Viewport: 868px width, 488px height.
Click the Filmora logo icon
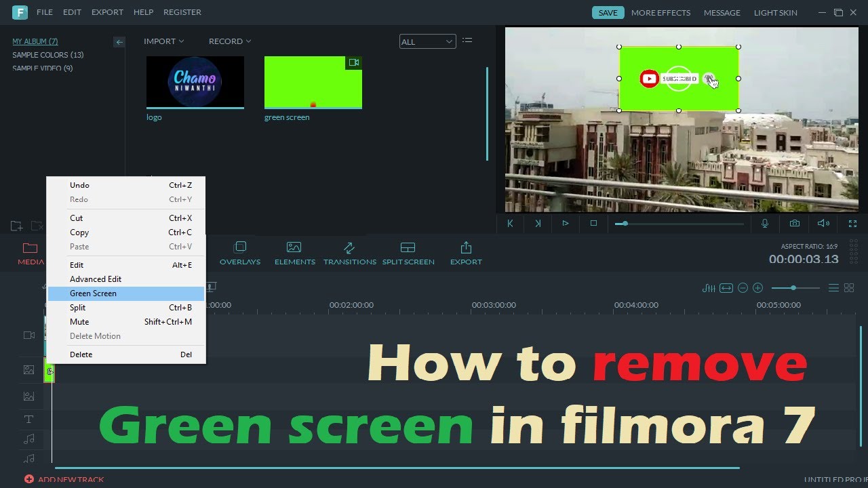[x=20, y=12]
